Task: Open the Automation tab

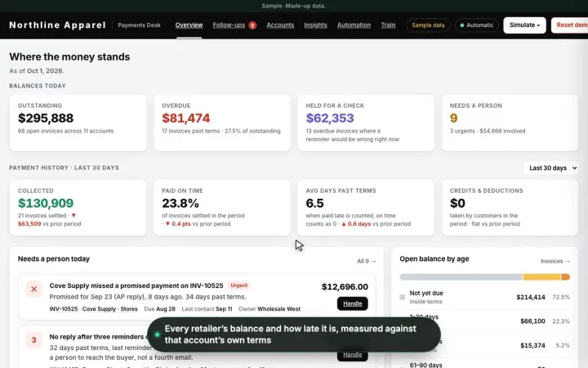Action: point(354,25)
